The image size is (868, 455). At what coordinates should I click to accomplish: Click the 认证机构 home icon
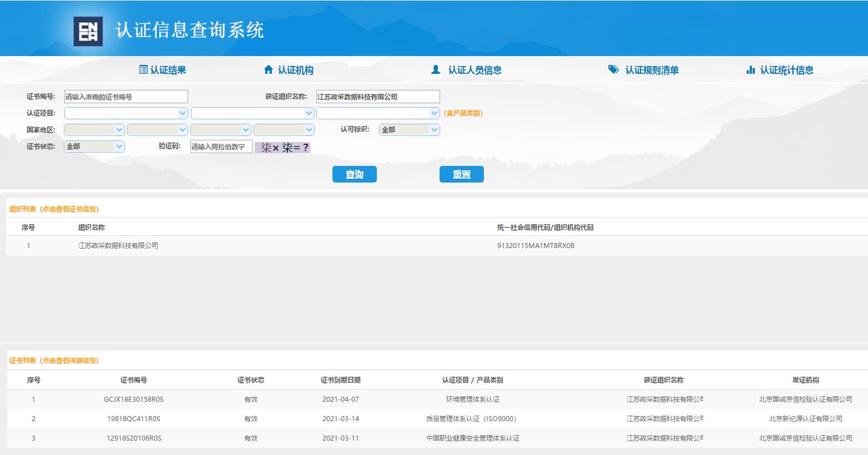coord(269,70)
